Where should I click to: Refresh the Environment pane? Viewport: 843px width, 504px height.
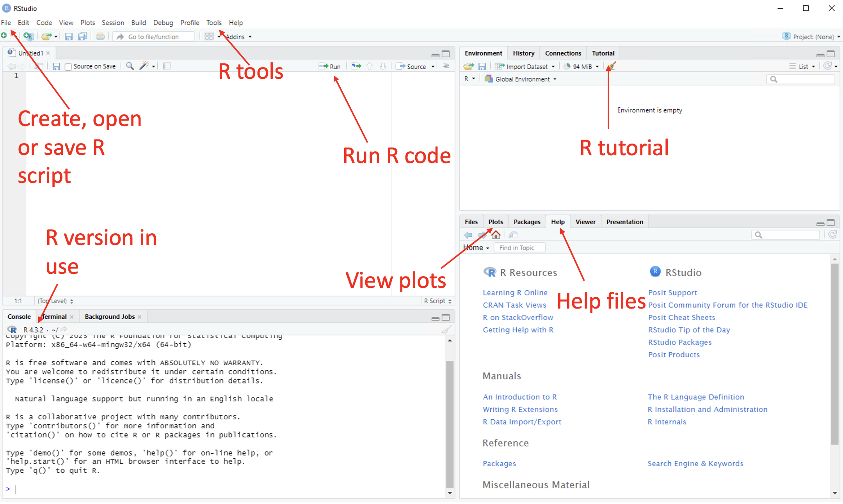point(827,66)
